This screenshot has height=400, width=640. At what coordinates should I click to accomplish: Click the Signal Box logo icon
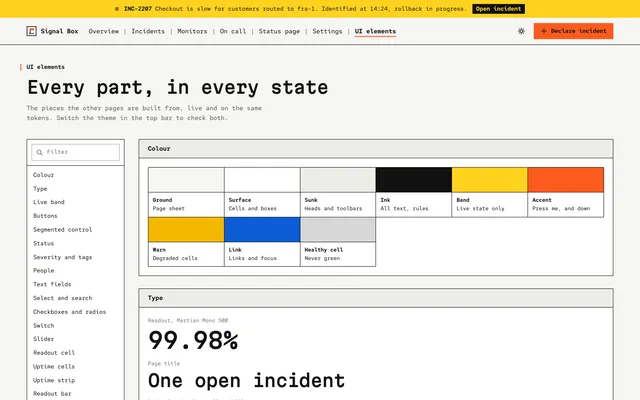tap(31, 31)
